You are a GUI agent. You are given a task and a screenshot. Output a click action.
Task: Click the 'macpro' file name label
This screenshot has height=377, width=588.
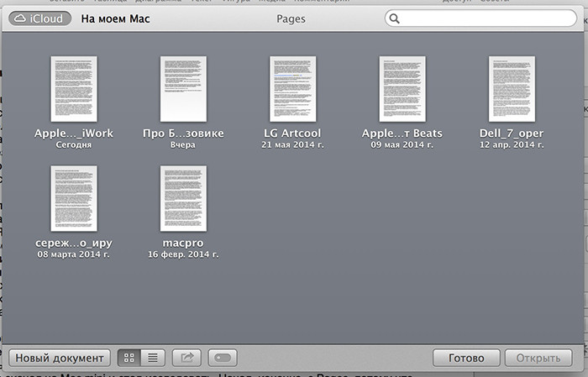click(183, 243)
